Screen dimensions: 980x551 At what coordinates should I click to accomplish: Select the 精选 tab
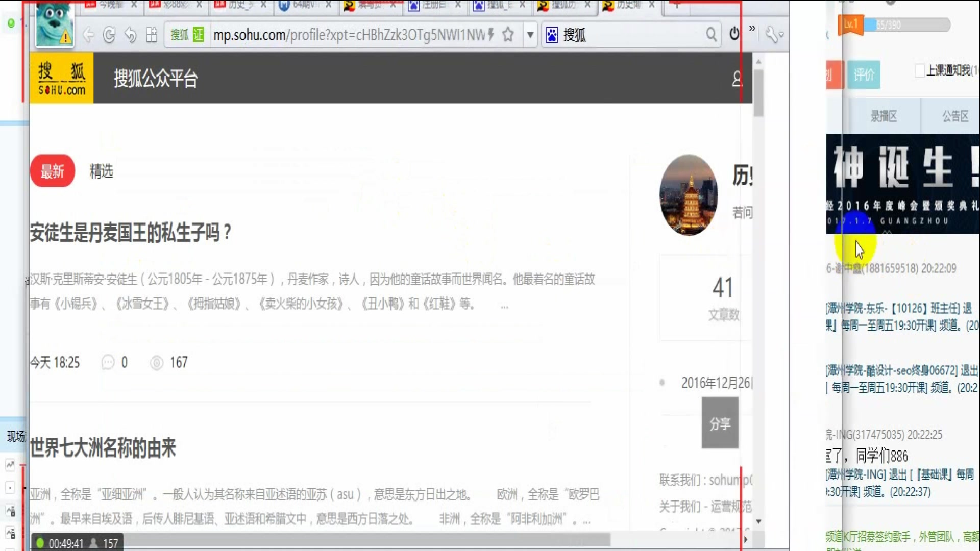[x=102, y=171]
